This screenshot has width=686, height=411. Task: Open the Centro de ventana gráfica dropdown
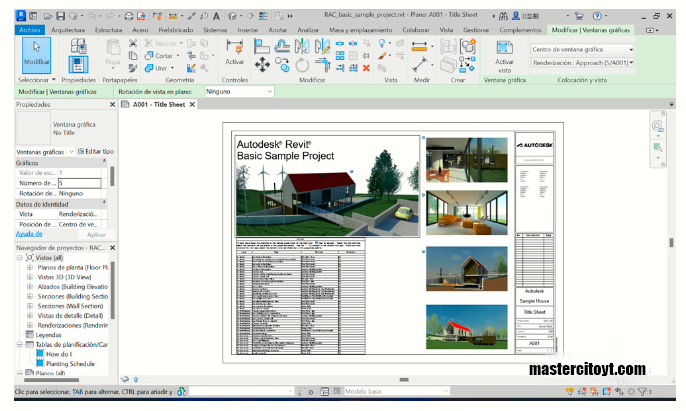coord(582,49)
